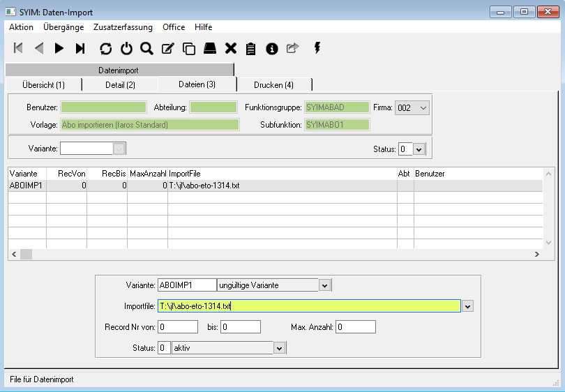Open the Zusatzerfassung menu
This screenshot has height=392, width=565.
(x=123, y=27)
